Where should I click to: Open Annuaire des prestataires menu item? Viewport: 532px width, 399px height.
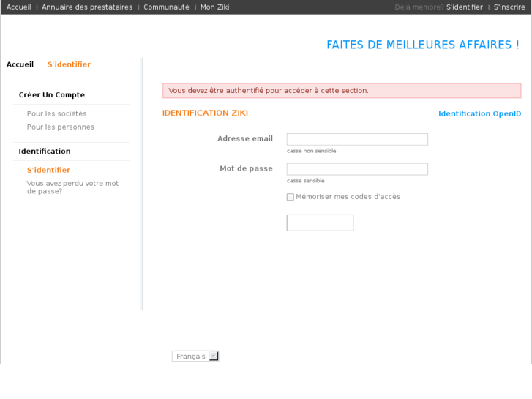coord(87,7)
